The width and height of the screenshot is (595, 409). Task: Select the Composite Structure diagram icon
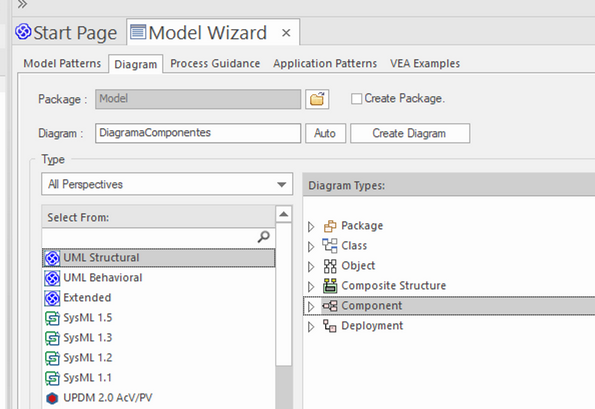click(330, 285)
